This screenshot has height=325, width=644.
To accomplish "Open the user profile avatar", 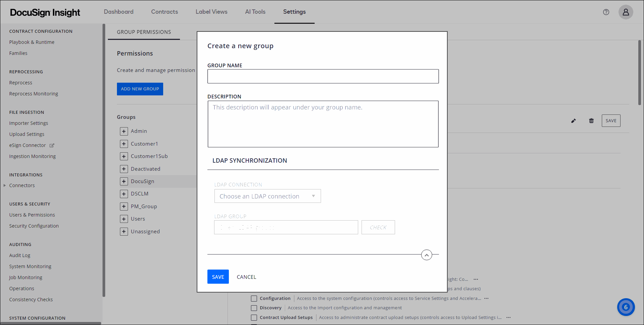I will (626, 12).
